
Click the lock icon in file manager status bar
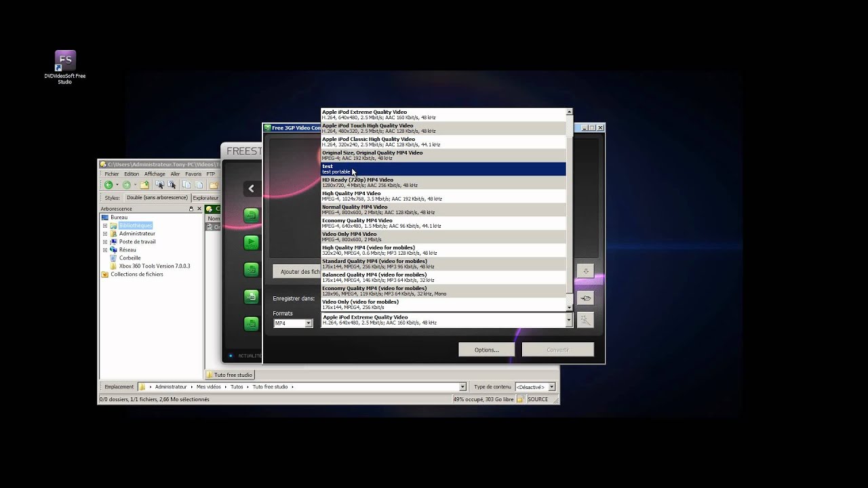pyautogui.click(x=521, y=399)
